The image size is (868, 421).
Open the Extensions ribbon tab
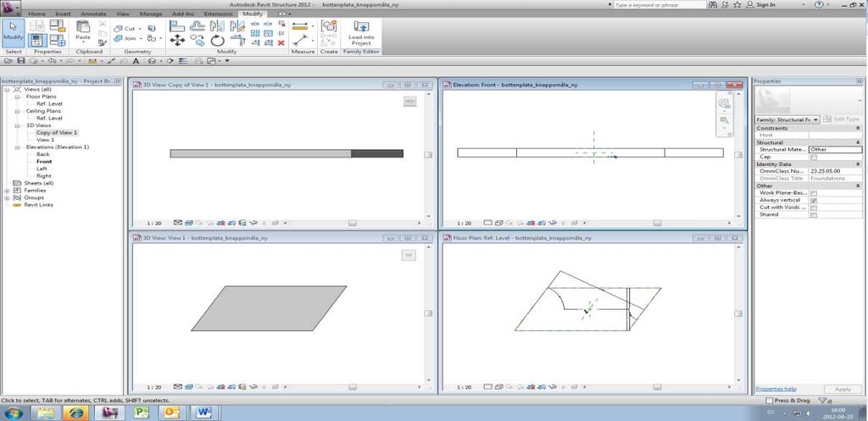pyautogui.click(x=218, y=14)
